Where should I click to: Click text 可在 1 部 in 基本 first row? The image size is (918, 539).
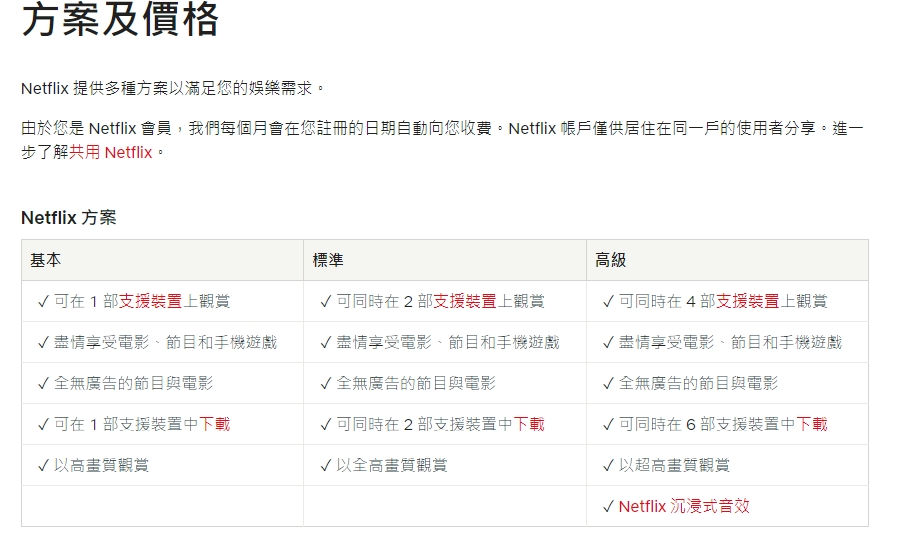[86, 301]
